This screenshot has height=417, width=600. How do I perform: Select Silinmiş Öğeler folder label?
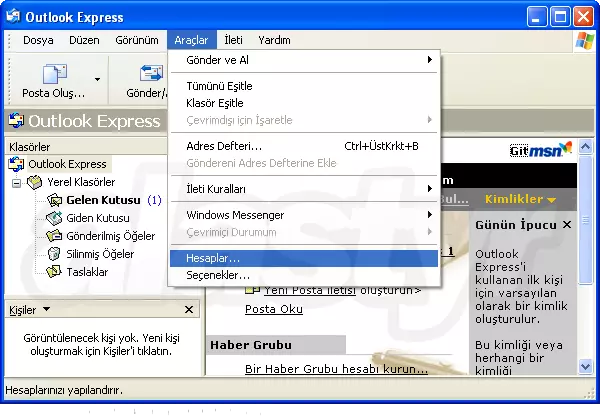100,254
